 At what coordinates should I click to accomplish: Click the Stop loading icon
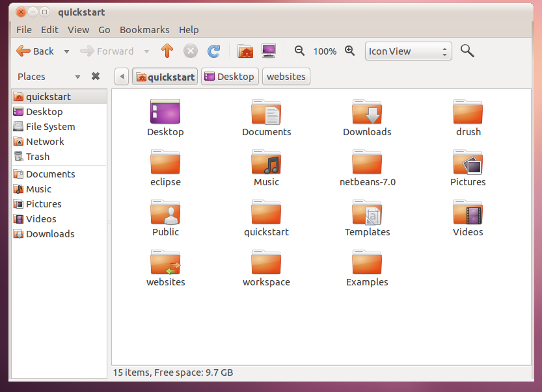click(x=191, y=51)
